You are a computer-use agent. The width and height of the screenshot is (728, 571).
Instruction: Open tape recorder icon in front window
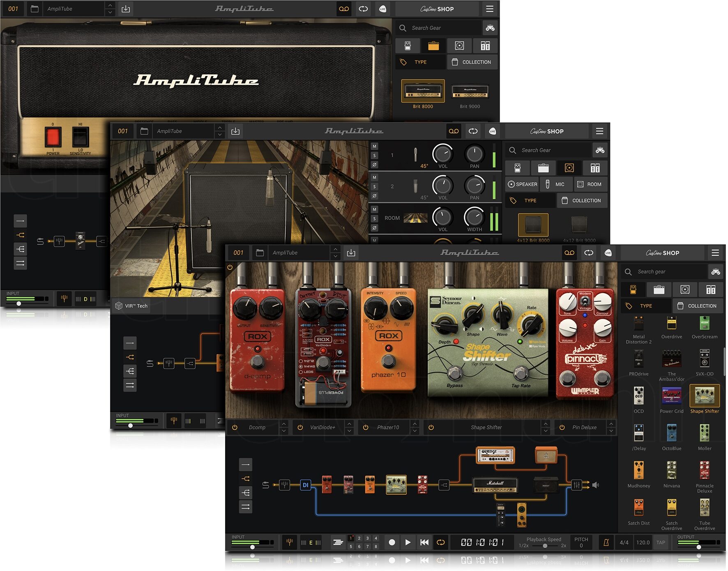click(x=569, y=252)
